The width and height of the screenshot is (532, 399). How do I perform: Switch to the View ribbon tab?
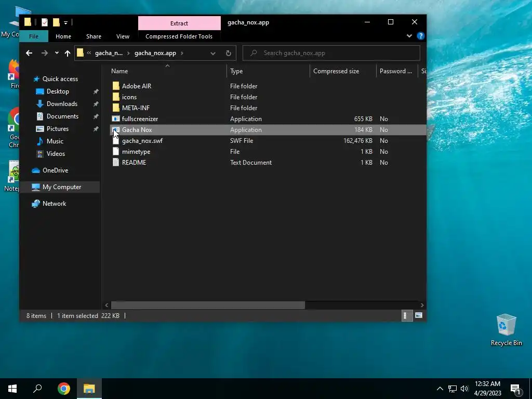pos(123,36)
